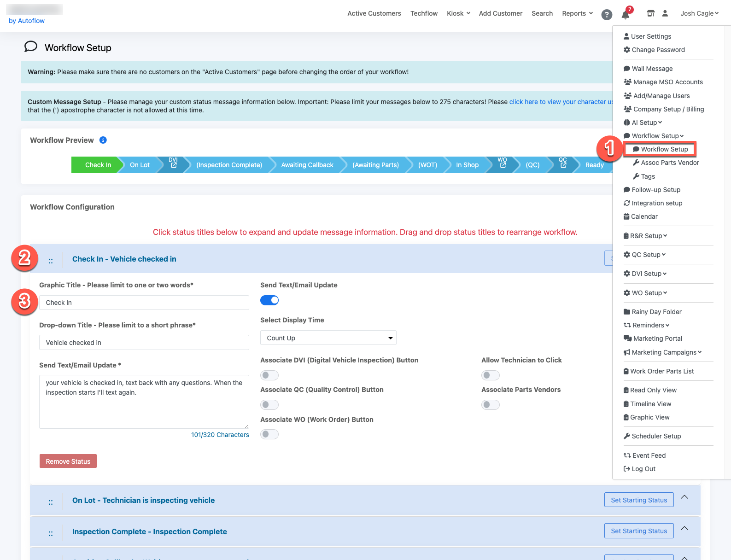The height and width of the screenshot is (560, 731).
Task: Enable Associate DVI Button toggle
Action: click(x=269, y=375)
